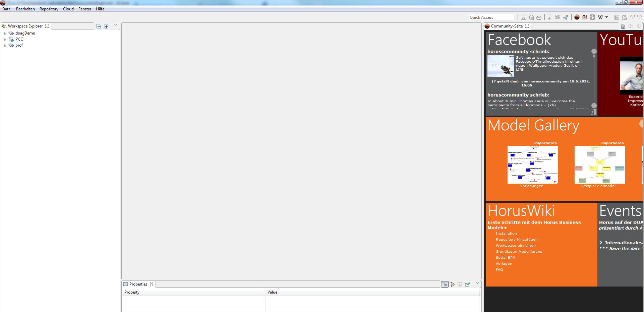Click the Vorlesungen model thumbnail
Screen dimensions: 644x312
point(533,165)
